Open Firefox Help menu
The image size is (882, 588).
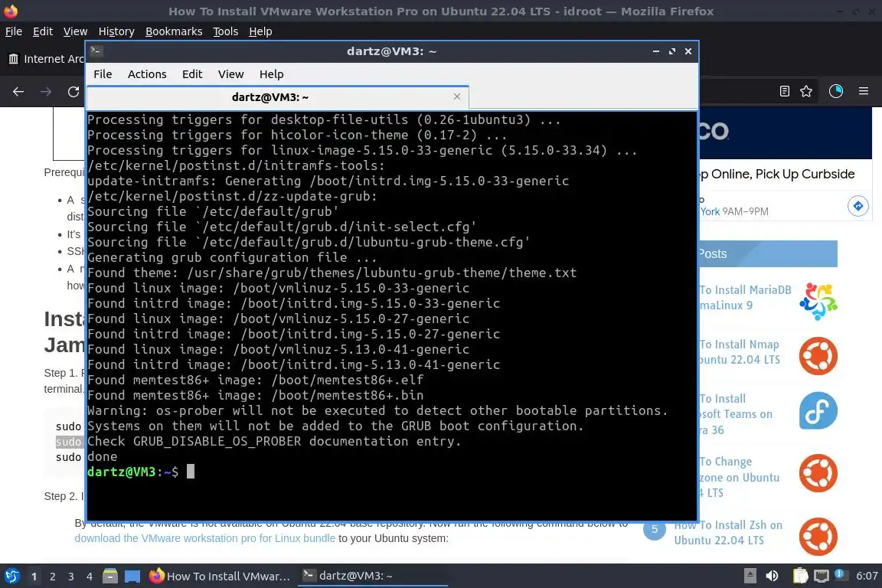click(260, 31)
